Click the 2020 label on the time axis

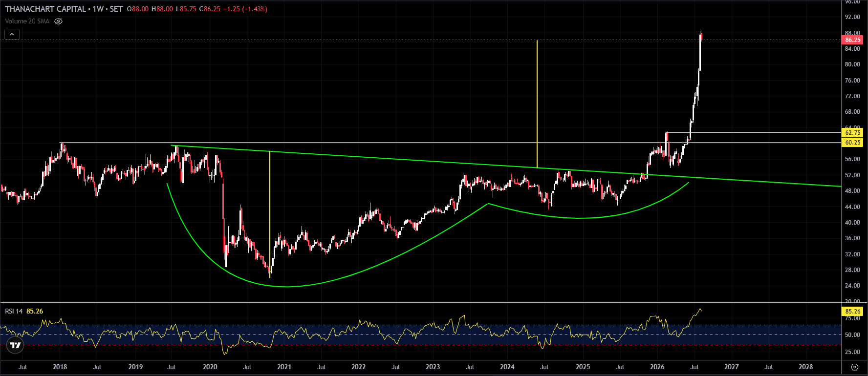(x=210, y=367)
